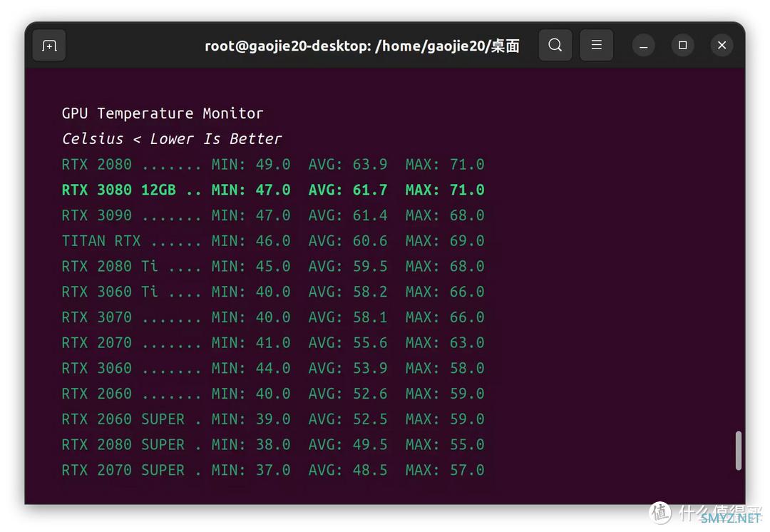The height and width of the screenshot is (532, 770).
Task: Click AVG value 63.9 for RTX 2080
Action: (x=370, y=164)
